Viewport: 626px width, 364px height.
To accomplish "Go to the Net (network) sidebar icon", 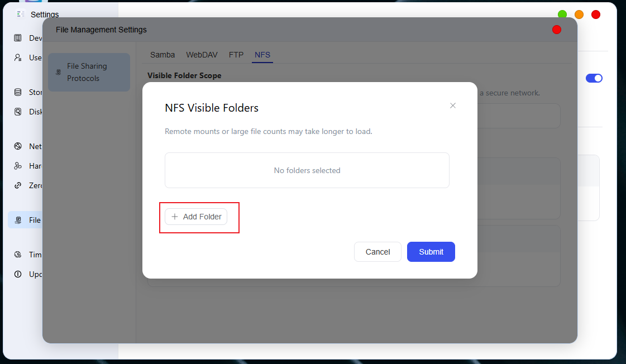I will pyautogui.click(x=18, y=146).
